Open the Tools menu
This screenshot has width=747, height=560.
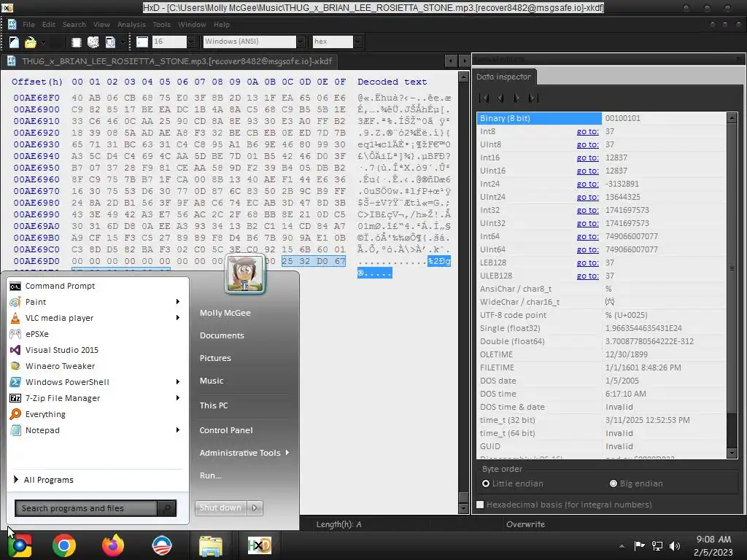pos(161,24)
